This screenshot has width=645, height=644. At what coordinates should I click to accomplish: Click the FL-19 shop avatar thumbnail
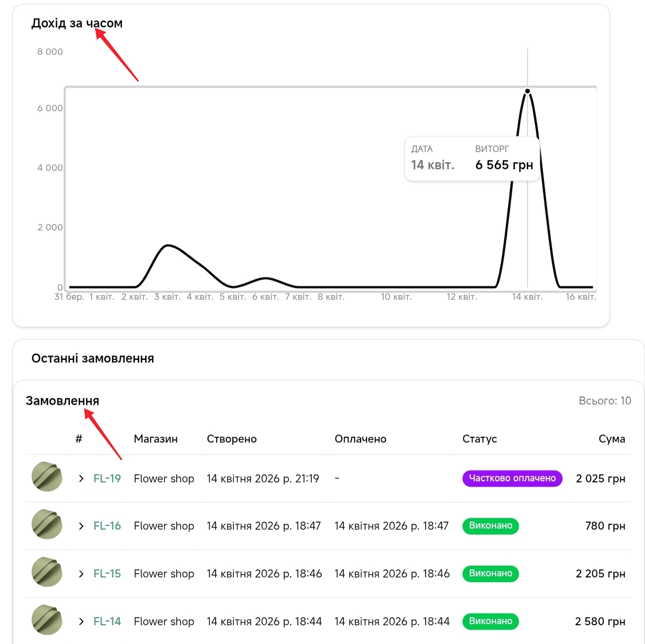[47, 476]
